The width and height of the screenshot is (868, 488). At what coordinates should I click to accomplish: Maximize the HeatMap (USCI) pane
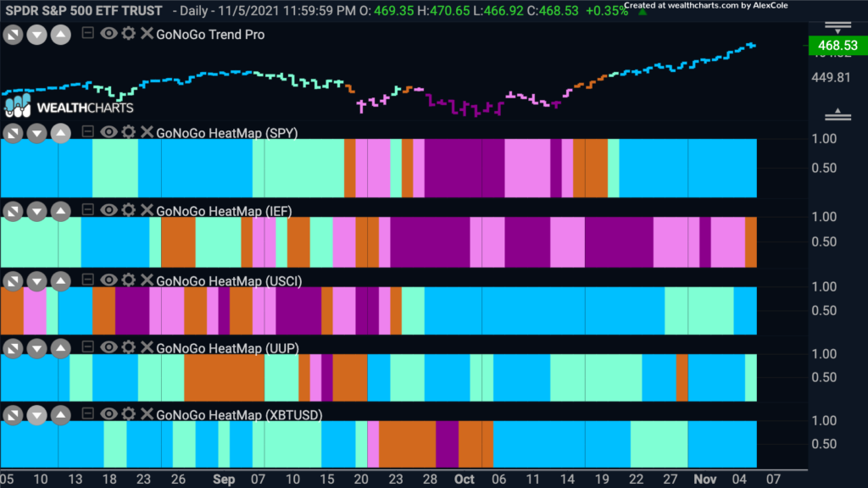(x=13, y=281)
